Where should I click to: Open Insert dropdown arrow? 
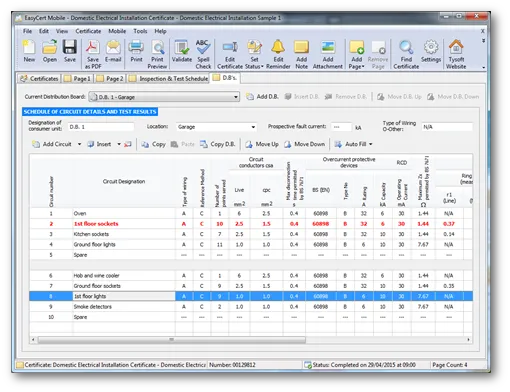[x=119, y=144]
